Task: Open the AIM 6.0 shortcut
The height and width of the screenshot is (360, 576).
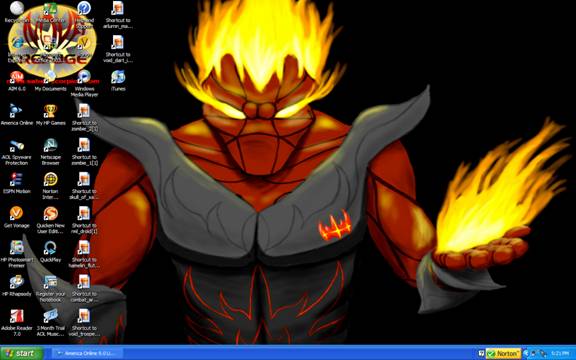Action: 17,77
